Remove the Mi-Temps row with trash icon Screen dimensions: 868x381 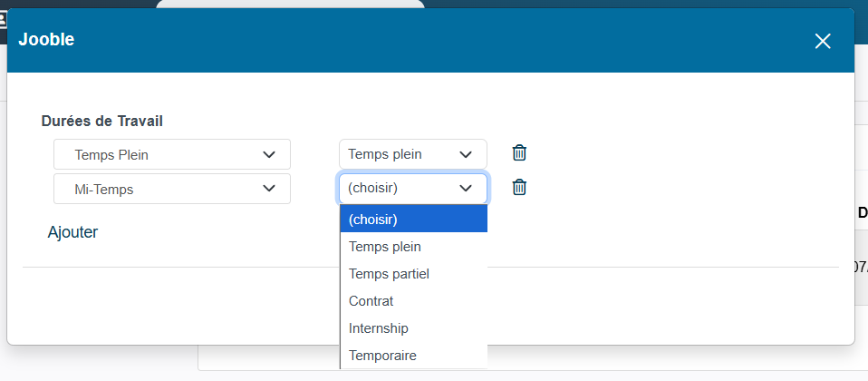(x=519, y=188)
